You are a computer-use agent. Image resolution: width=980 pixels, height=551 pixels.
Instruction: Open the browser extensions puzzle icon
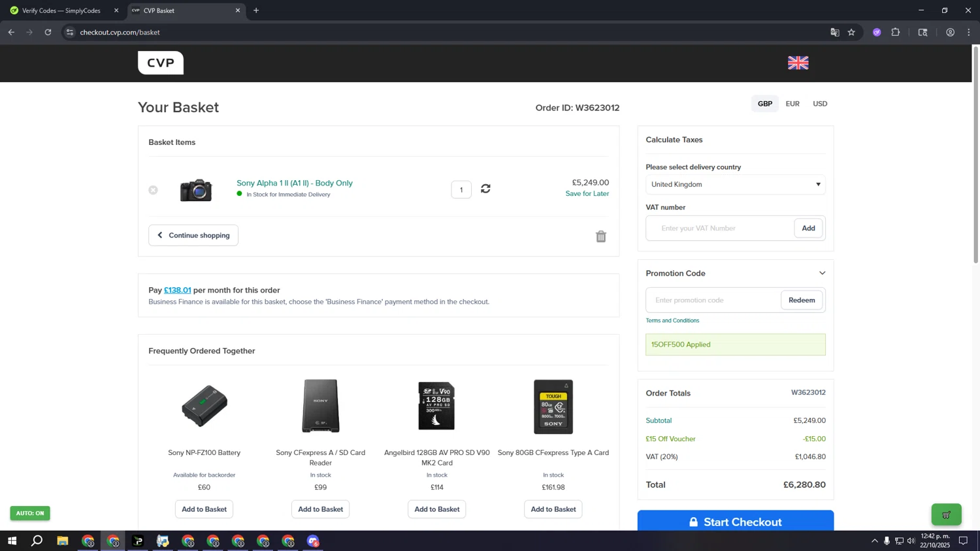[896, 32]
